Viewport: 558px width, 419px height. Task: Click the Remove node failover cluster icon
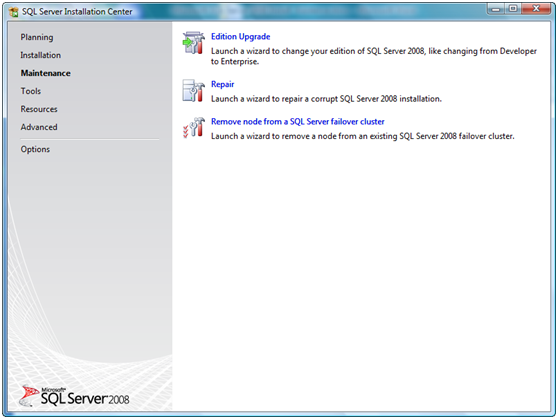point(194,128)
